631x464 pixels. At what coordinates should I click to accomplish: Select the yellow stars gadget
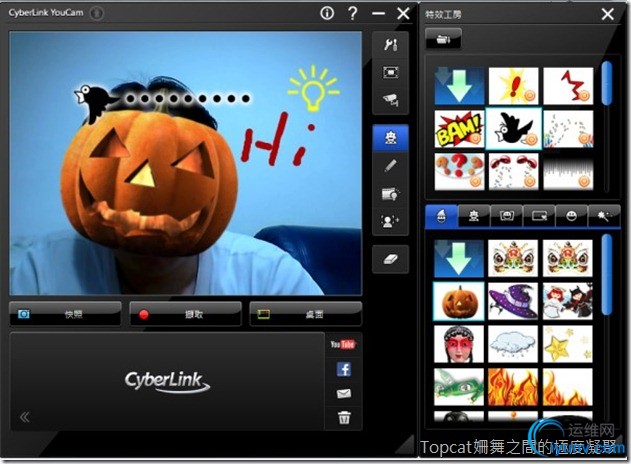568,344
